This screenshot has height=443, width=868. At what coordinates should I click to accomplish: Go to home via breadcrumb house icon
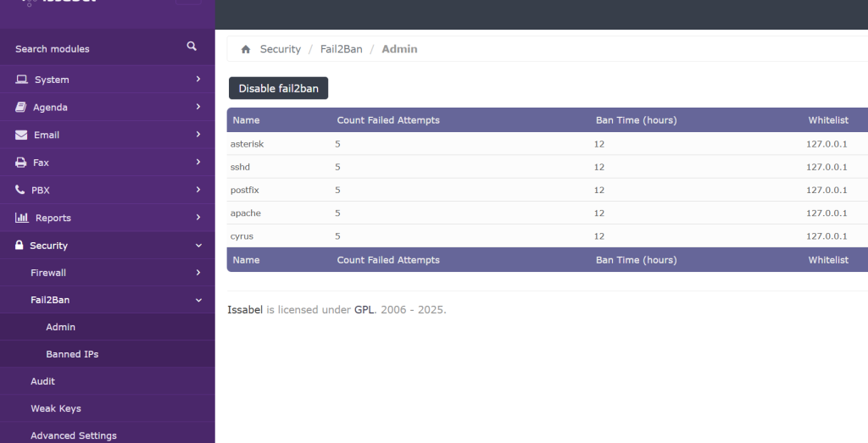(x=246, y=49)
